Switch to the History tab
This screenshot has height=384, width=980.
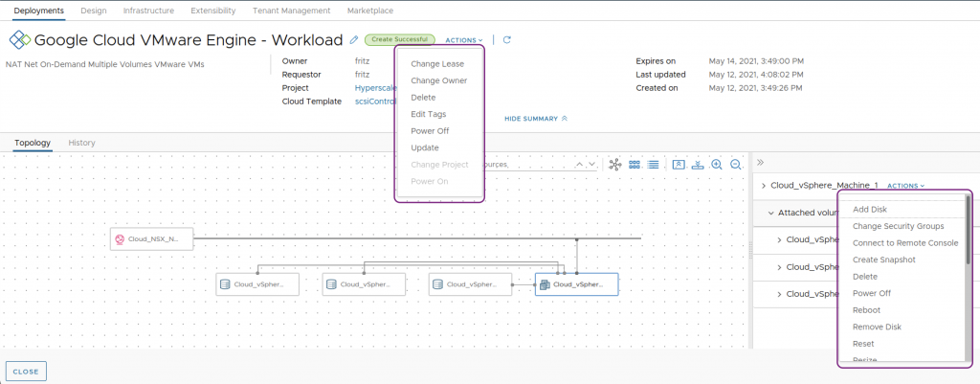[x=81, y=143]
